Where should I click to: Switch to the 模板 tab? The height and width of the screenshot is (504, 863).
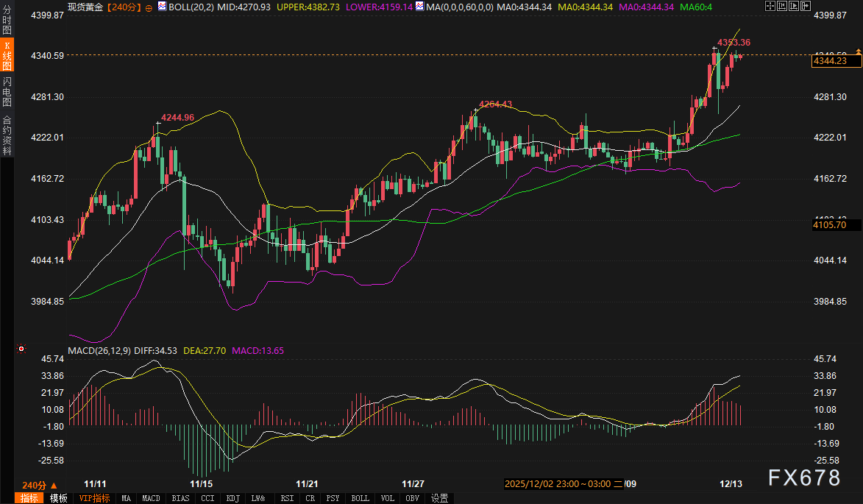coord(59,498)
